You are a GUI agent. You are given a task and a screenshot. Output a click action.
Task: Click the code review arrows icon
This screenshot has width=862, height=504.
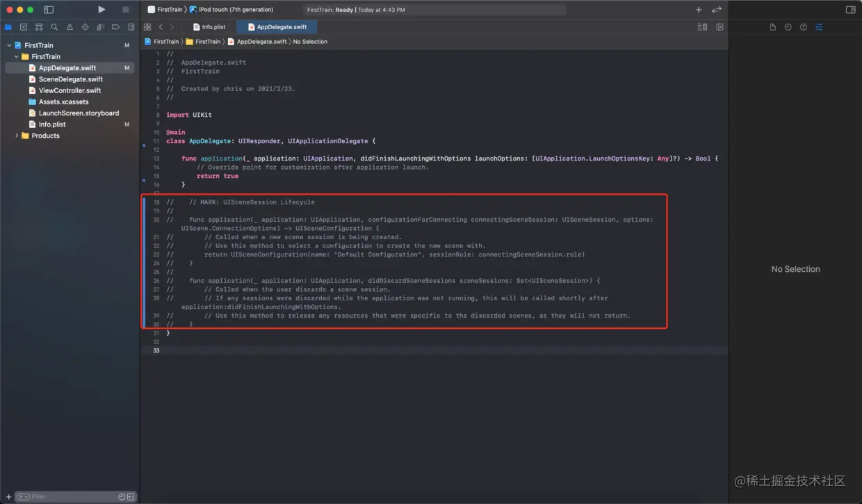717,10
